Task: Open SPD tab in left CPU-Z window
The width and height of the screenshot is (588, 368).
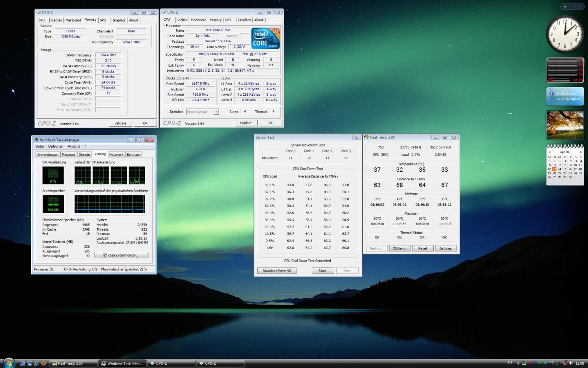Action: click(x=103, y=20)
